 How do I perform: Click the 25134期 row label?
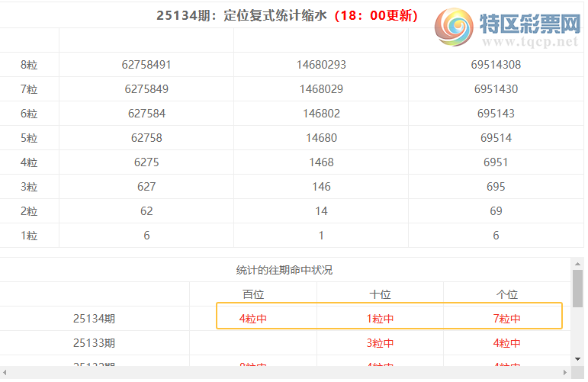coord(95,319)
